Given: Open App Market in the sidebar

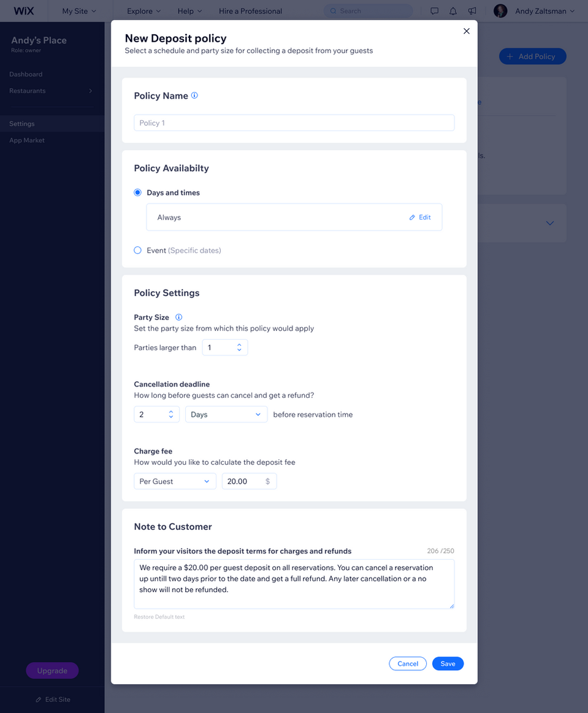Looking at the screenshot, I should (x=27, y=140).
